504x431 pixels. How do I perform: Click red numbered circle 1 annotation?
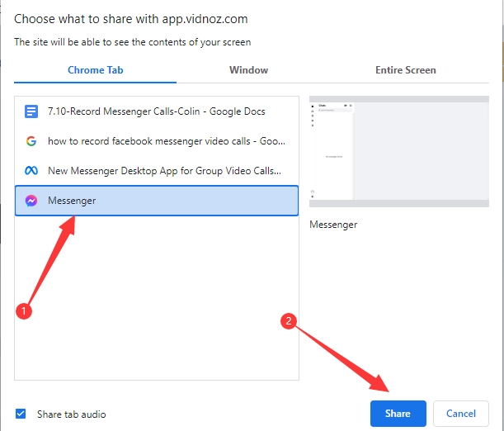[x=24, y=313]
